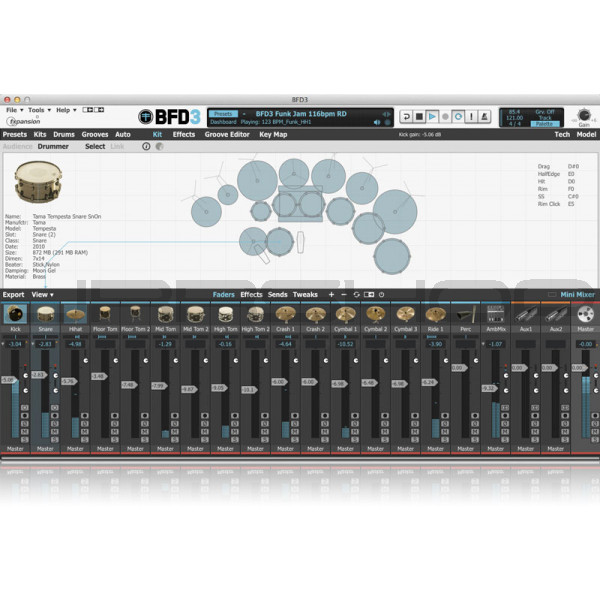The image size is (600, 600).
Task: Stop playback with the stop button
Action: [419, 116]
